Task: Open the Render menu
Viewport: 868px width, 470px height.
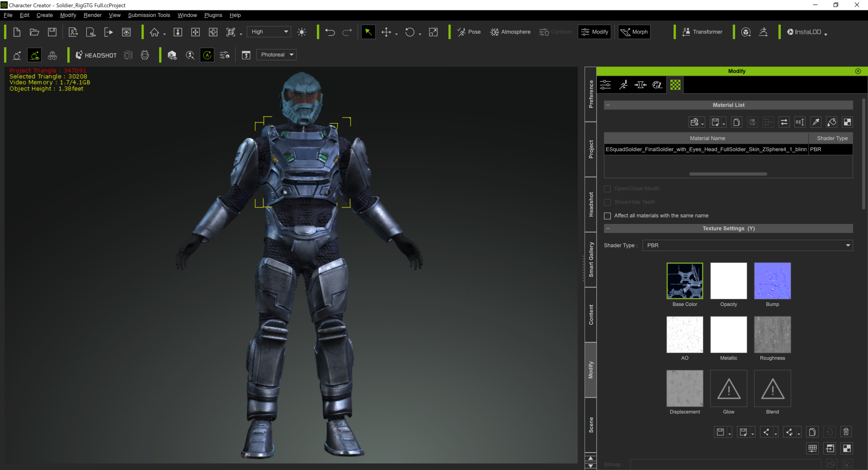Action: coord(92,15)
